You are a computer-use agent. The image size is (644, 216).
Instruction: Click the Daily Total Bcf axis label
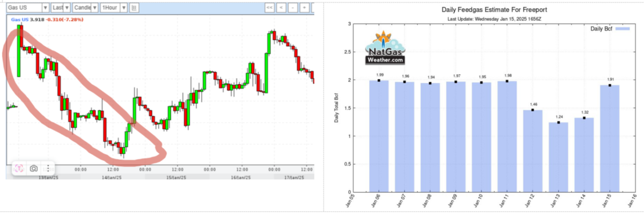click(x=336, y=107)
